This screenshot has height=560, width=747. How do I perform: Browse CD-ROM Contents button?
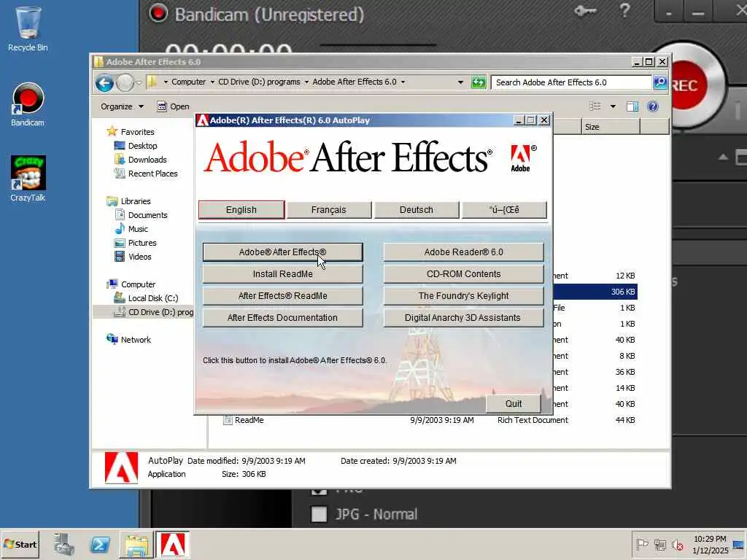click(x=463, y=274)
